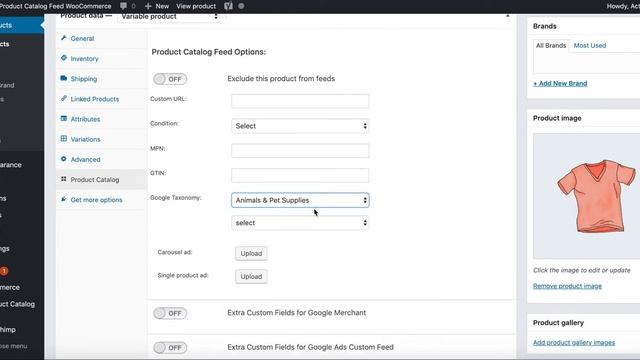This screenshot has width=640, height=360.
Task: Click the comments bubble icon in admin bar
Action: (123, 6)
